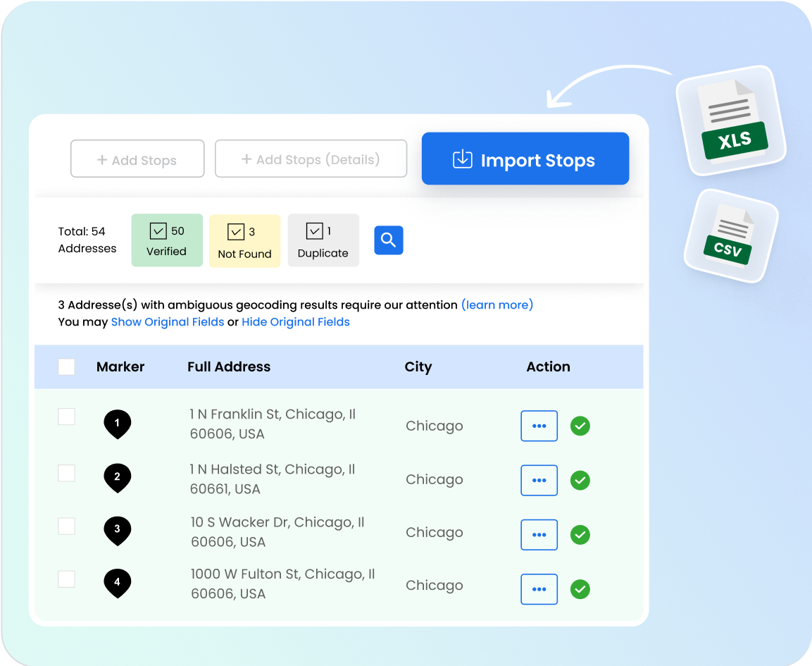Check the select-all checkbox in the table header

click(66, 366)
